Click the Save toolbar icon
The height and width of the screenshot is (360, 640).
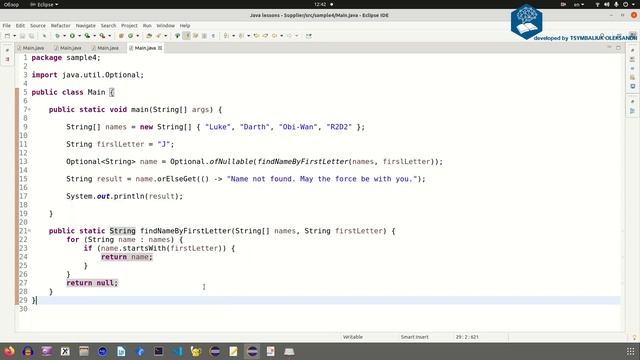click(22, 36)
